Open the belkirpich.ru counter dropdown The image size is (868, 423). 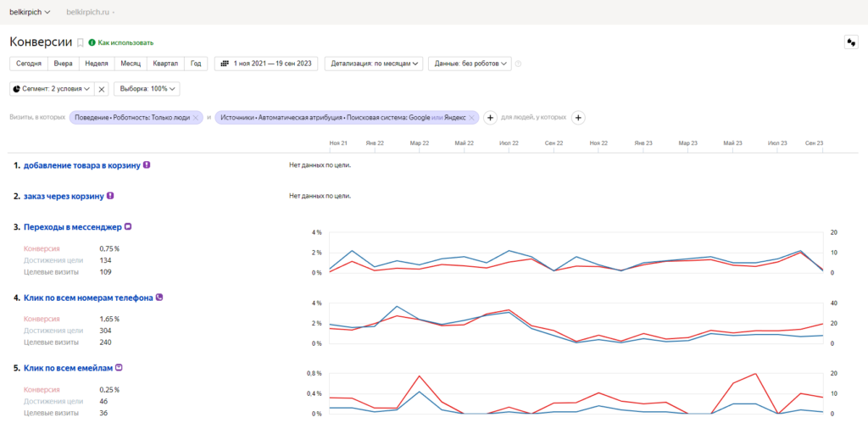tap(91, 12)
